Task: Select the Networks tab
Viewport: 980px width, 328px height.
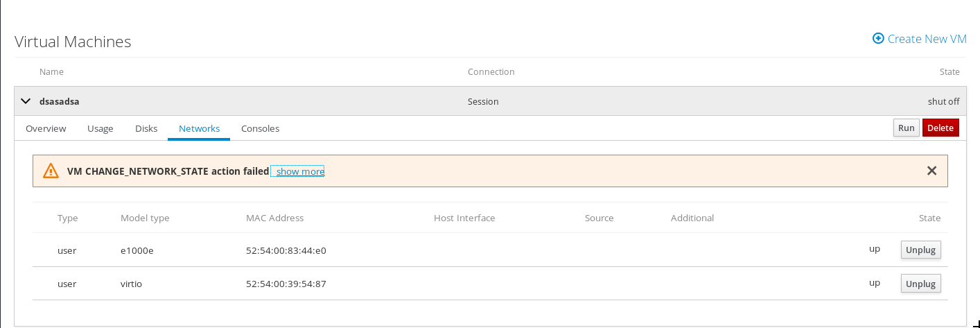Action: point(199,128)
